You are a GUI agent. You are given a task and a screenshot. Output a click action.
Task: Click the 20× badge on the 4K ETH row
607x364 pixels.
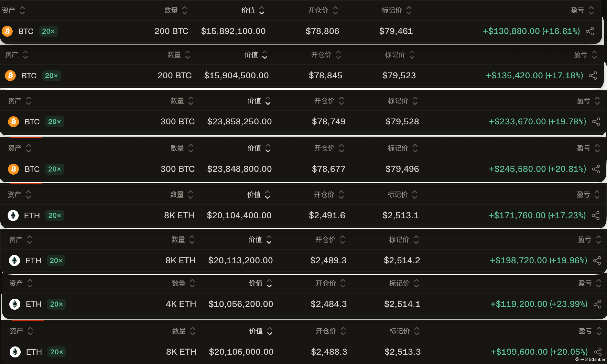pos(56,304)
